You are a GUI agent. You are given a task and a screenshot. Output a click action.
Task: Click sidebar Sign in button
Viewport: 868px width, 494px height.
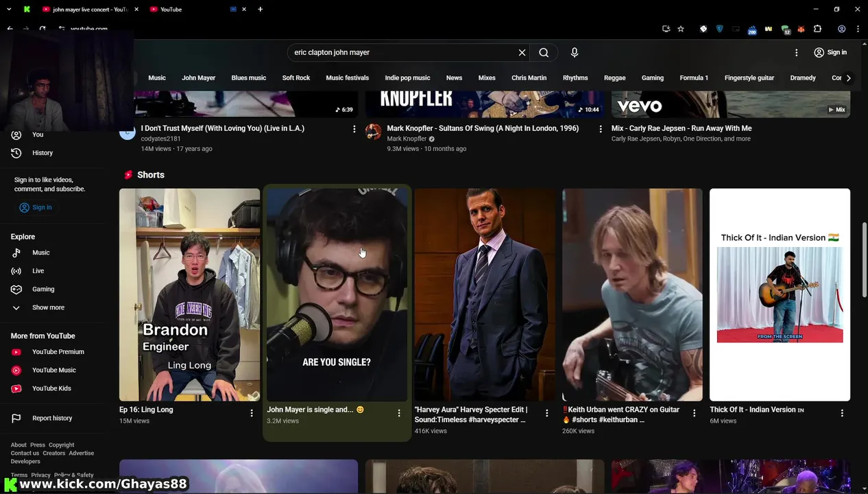[36, 207]
